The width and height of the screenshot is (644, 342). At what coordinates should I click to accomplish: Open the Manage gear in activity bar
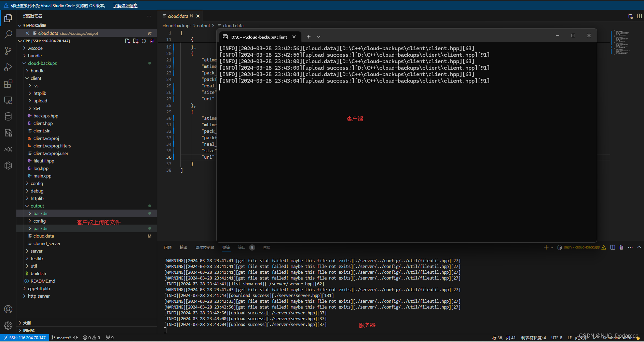click(x=8, y=326)
